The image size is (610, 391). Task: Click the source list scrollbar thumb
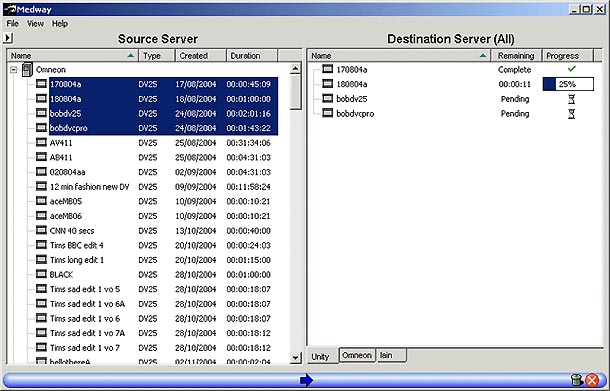point(296,92)
